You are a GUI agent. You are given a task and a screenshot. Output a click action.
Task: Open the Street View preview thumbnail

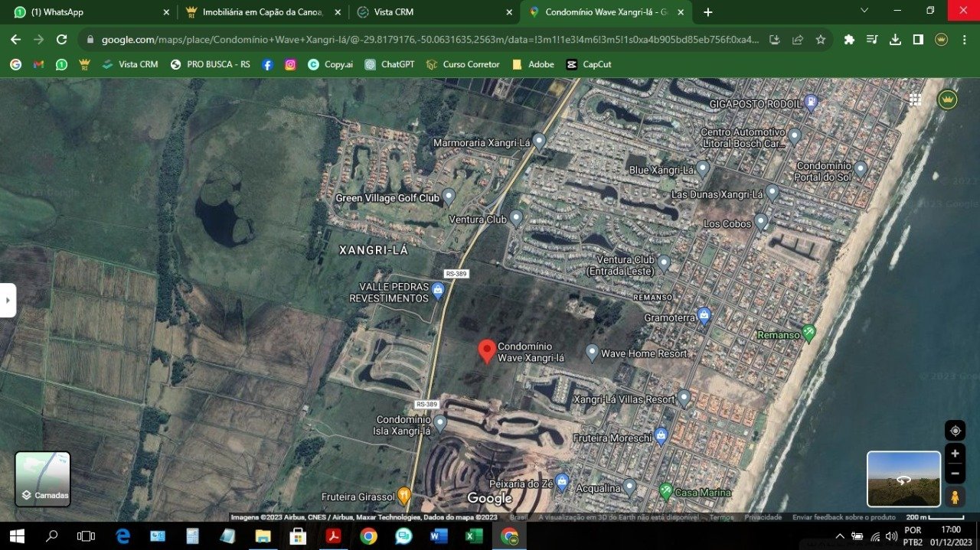point(903,479)
